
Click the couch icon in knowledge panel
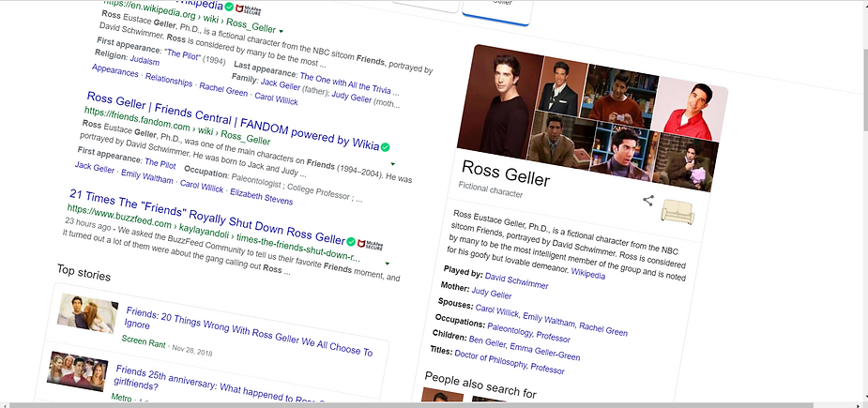(677, 212)
